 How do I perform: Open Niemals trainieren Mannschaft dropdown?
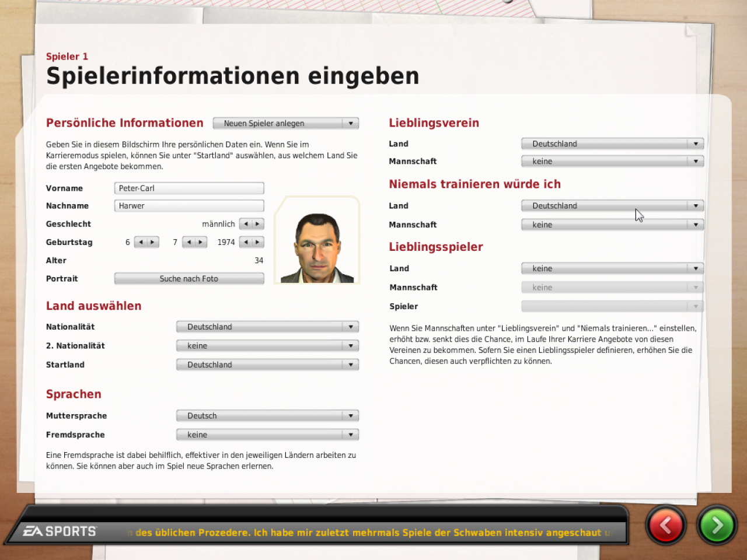coord(613,225)
